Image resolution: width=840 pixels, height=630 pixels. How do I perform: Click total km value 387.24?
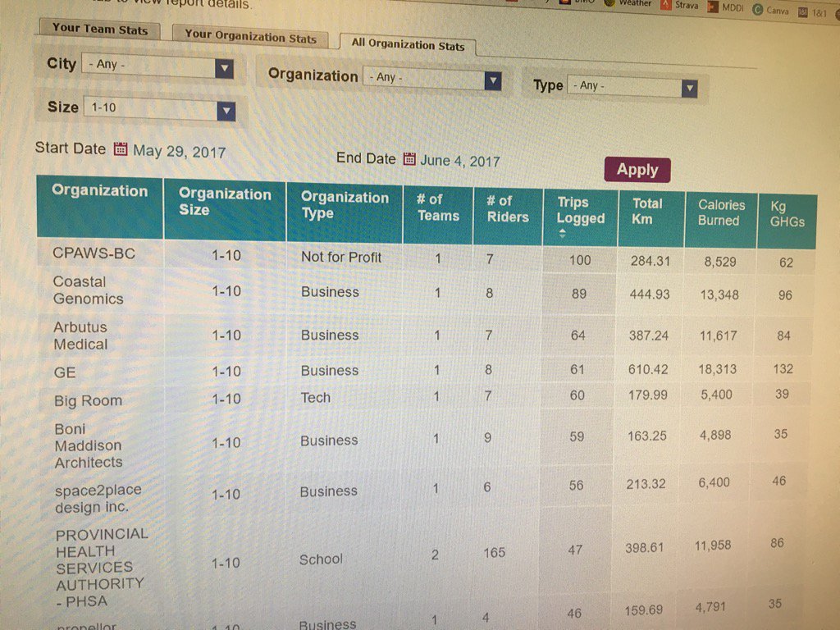click(648, 336)
